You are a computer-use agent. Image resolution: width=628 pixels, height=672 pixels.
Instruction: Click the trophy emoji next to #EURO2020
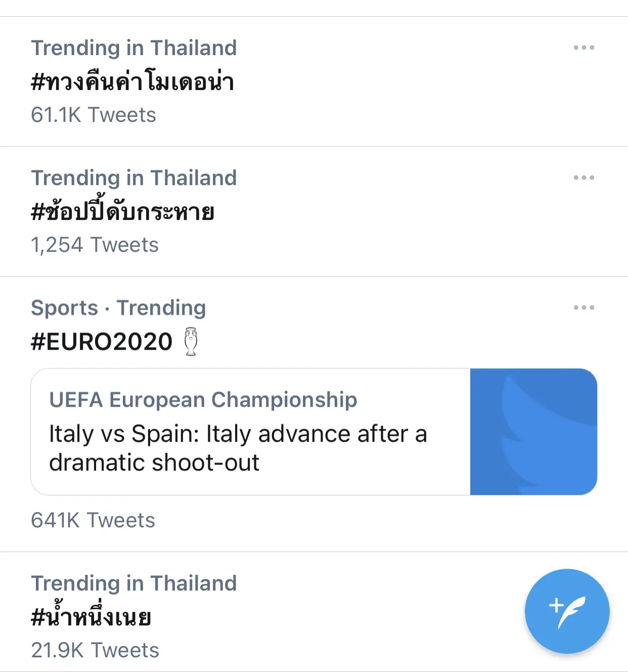tap(191, 342)
